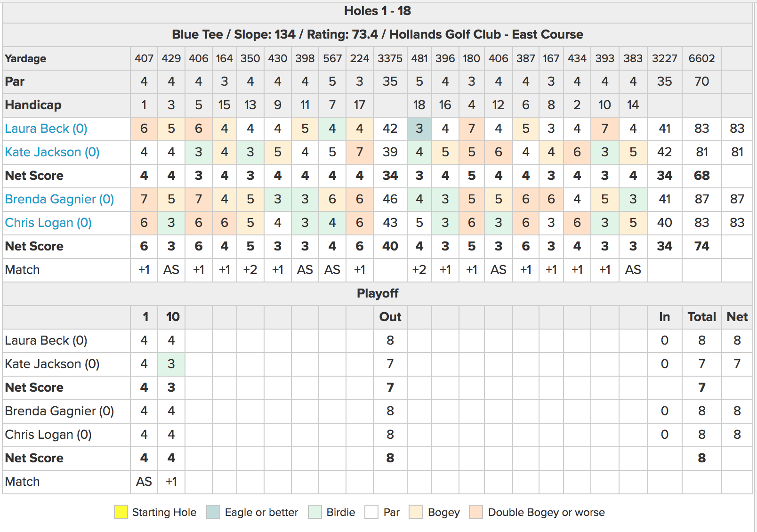Click the Double Bogey or worse swatch

click(x=476, y=512)
